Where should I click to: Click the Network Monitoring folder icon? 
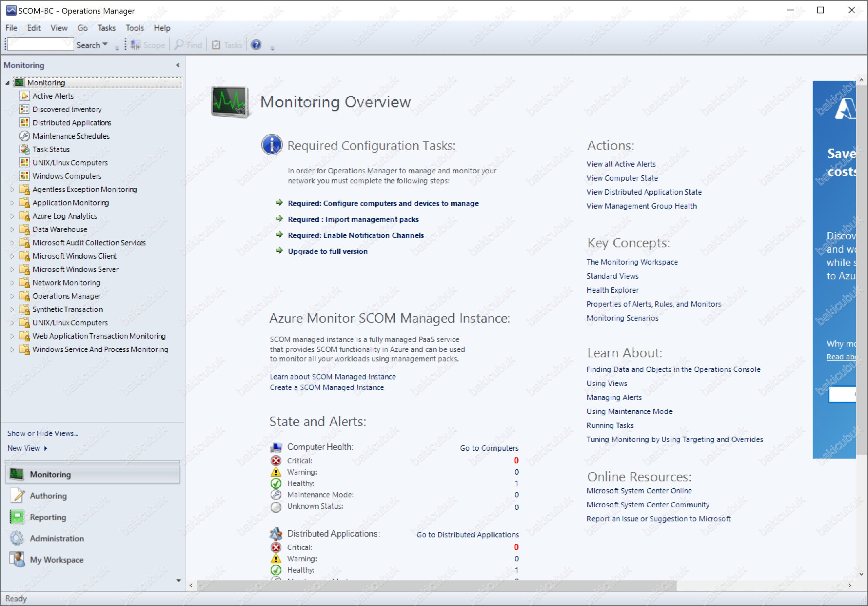tap(24, 282)
